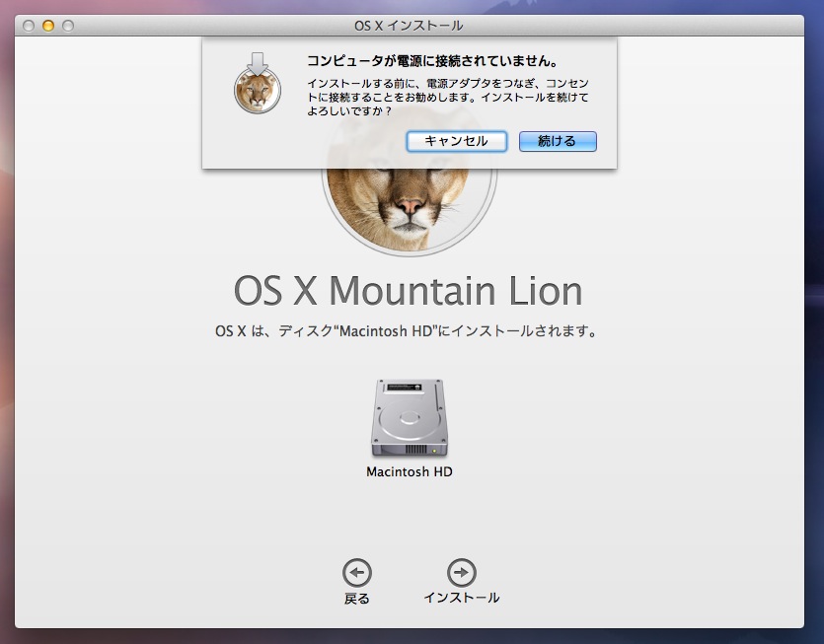Click the alert's power adapter advice text
The image size is (824, 644).
tap(448, 98)
